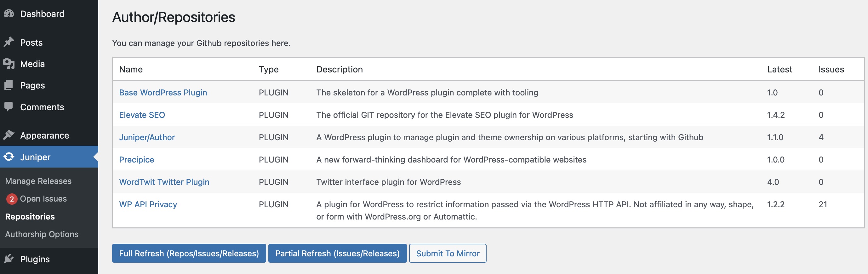Image resolution: width=868 pixels, height=274 pixels.
Task: Open the WordTwit Twitter Plugin link
Action: point(164,182)
